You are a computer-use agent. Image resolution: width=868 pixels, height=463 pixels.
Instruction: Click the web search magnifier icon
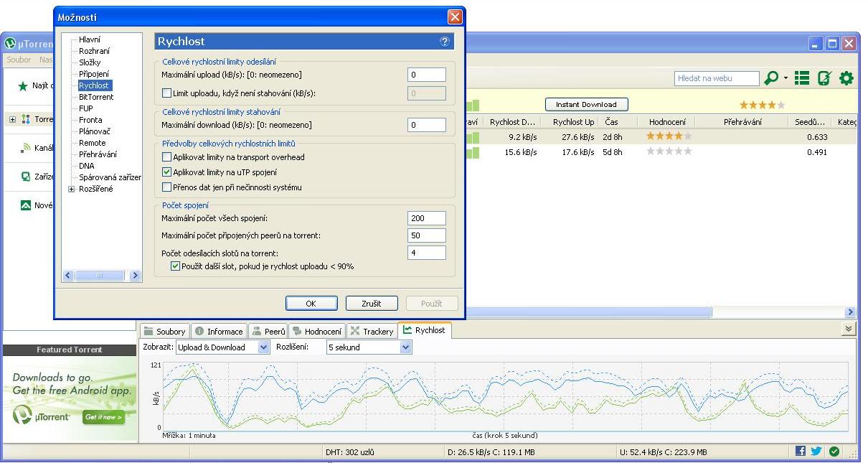click(x=771, y=78)
